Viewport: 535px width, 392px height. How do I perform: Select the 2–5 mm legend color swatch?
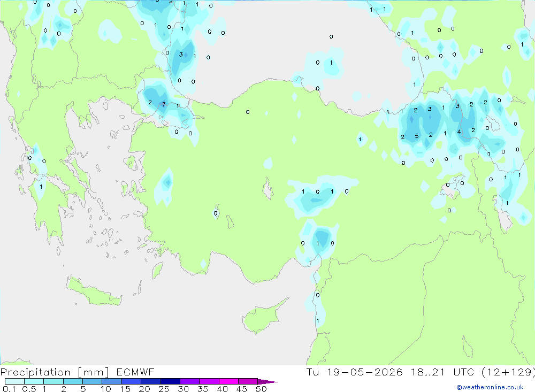click(x=73, y=381)
